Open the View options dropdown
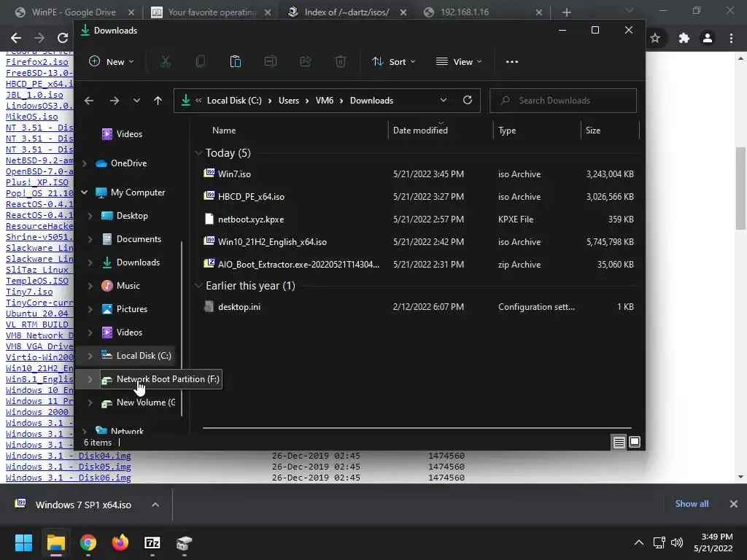Viewport: 747px width, 560px height. click(459, 61)
